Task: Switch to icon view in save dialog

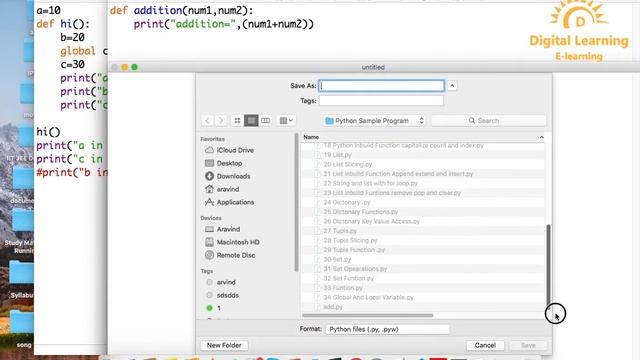Action: 237,120
